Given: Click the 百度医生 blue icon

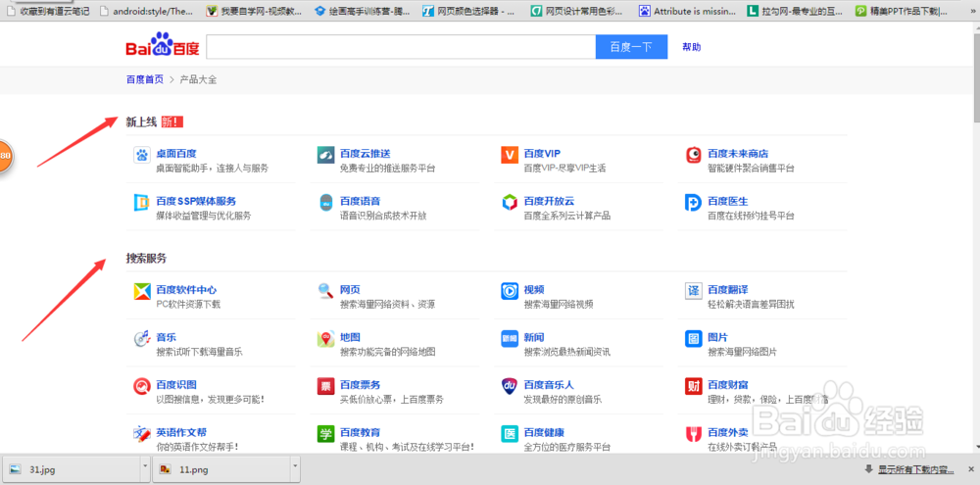Looking at the screenshot, I should tap(694, 203).
